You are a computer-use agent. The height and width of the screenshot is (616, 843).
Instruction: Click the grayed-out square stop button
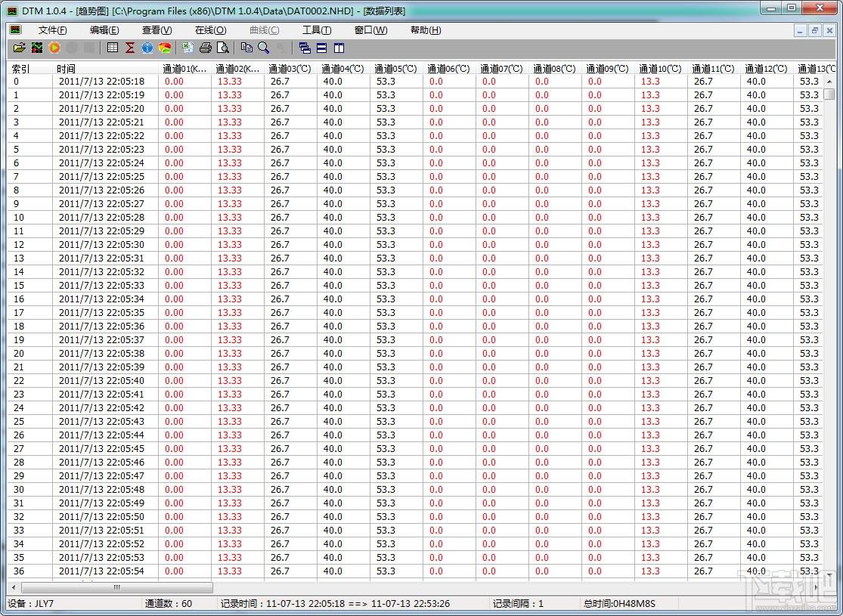pos(89,48)
